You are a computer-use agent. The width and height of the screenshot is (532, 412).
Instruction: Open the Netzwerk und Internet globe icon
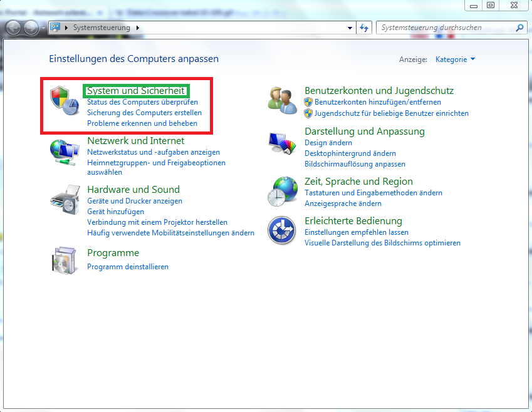pos(64,151)
